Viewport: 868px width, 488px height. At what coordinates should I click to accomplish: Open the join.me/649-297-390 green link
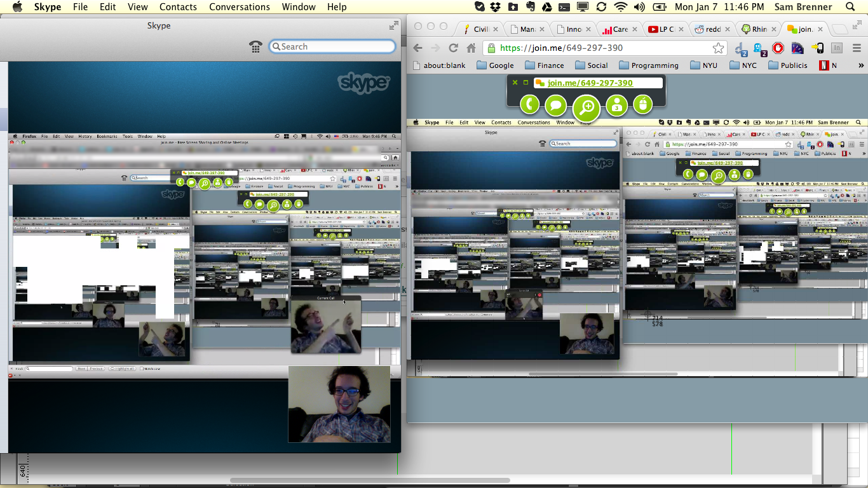590,83
